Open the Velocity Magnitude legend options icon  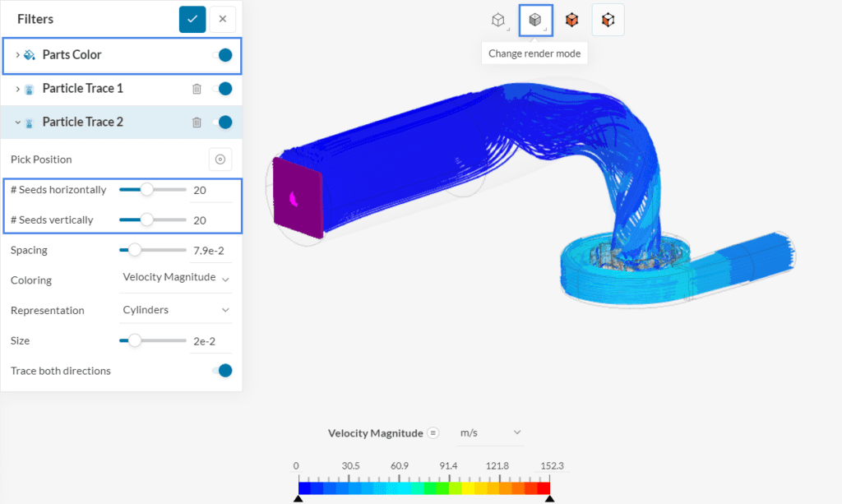pyautogui.click(x=435, y=432)
